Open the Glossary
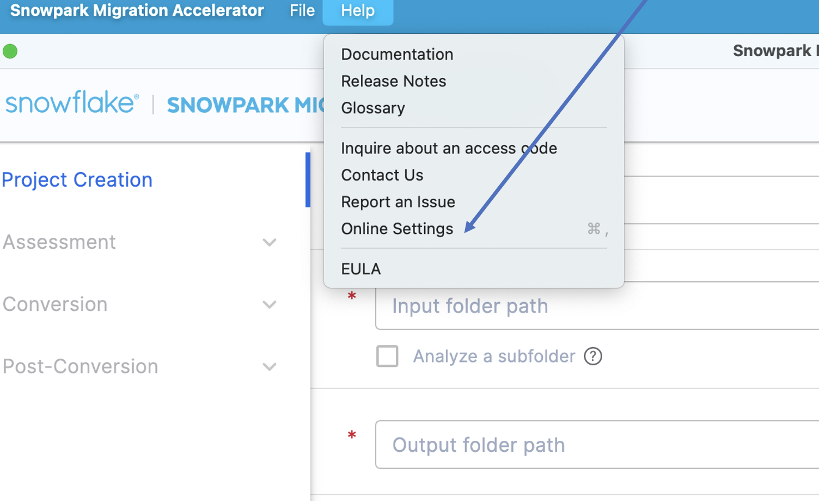Screen dimensions: 819x504 372,108
